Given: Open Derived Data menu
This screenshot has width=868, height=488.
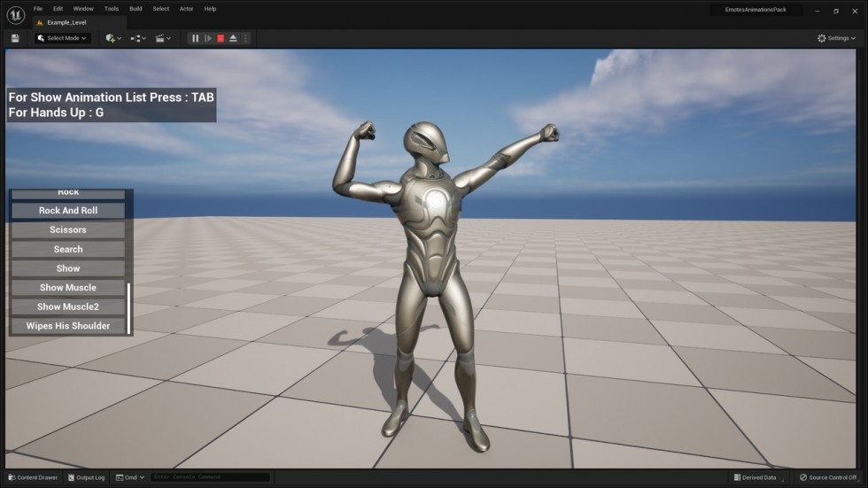Looking at the screenshot, I should [756, 477].
